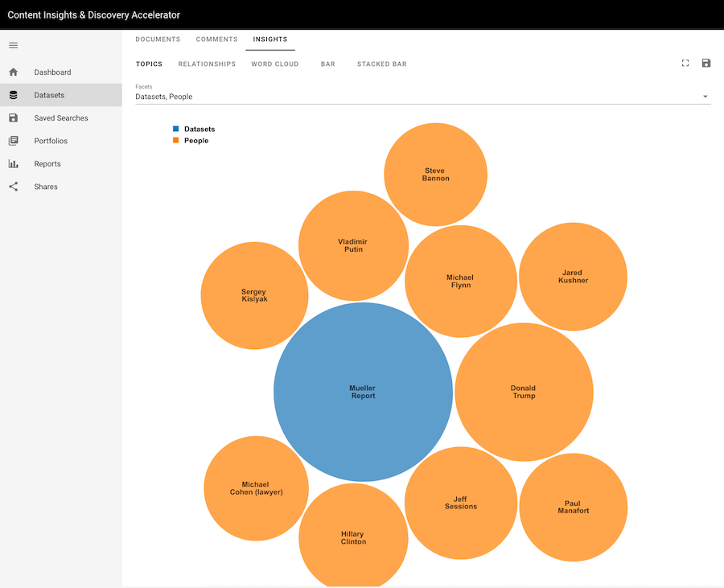Click the Mueller Report bubble
This screenshot has height=588, width=724.
(x=363, y=392)
